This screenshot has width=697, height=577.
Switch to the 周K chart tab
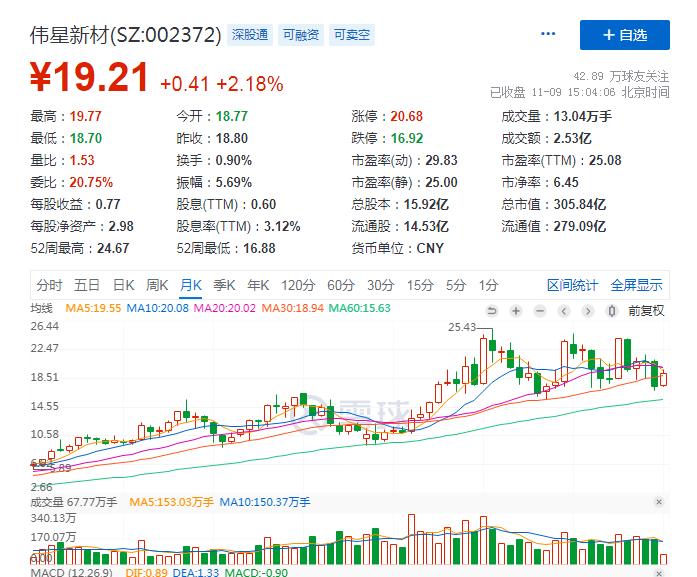point(157,285)
